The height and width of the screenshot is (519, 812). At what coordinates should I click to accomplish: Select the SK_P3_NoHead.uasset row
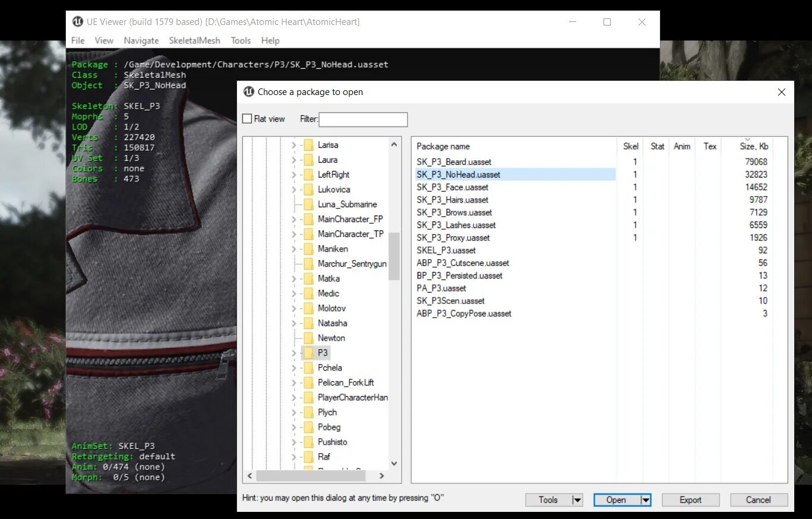coord(516,175)
